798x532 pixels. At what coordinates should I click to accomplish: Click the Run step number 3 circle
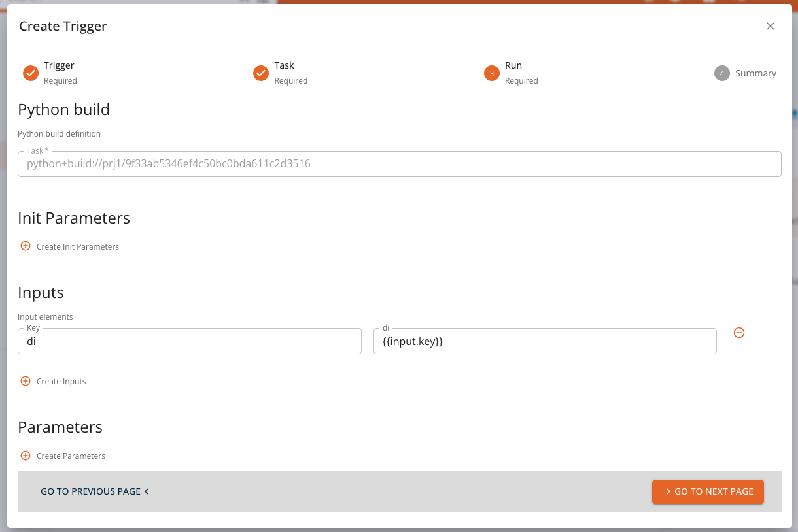[492, 73]
